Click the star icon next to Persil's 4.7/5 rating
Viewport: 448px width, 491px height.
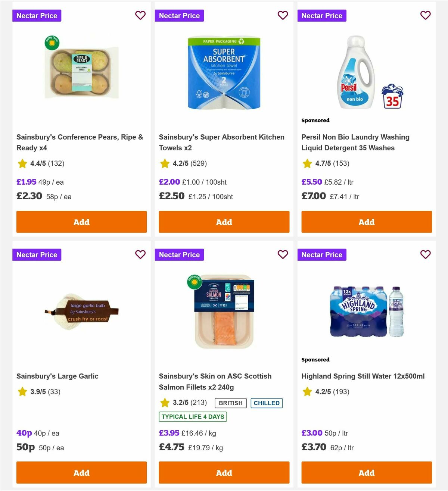(x=307, y=163)
